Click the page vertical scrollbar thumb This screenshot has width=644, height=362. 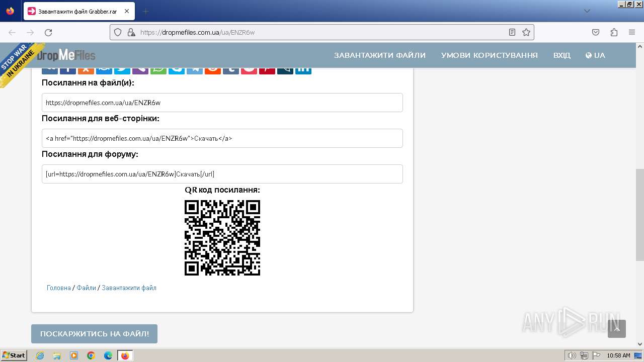pyautogui.click(x=639, y=215)
